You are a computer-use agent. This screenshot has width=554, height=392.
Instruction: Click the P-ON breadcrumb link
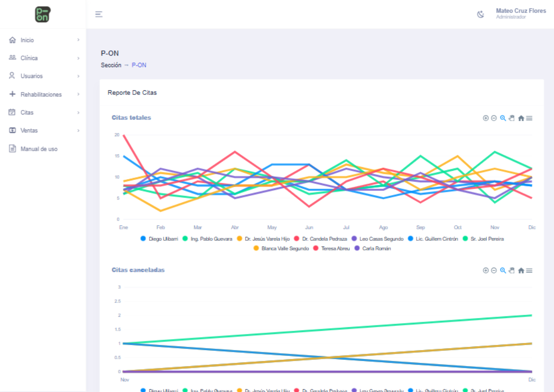139,65
